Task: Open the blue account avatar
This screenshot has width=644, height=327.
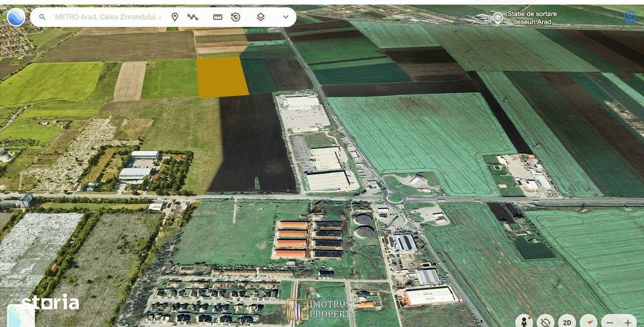Action: (629, 17)
